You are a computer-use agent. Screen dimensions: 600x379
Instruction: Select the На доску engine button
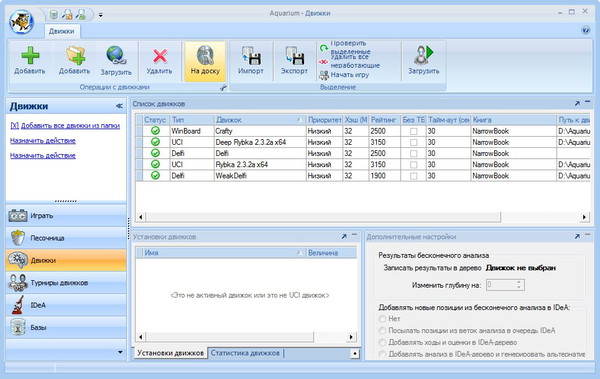205,61
